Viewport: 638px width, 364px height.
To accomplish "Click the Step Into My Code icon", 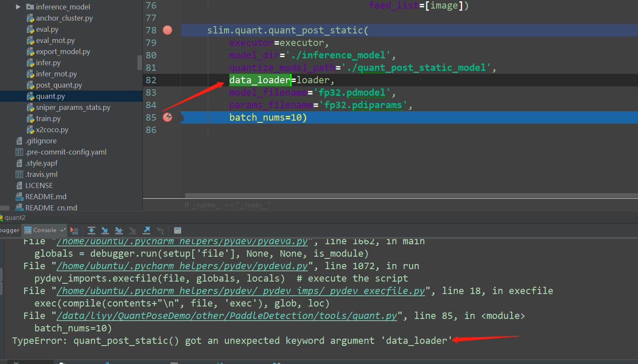I will point(119,231).
